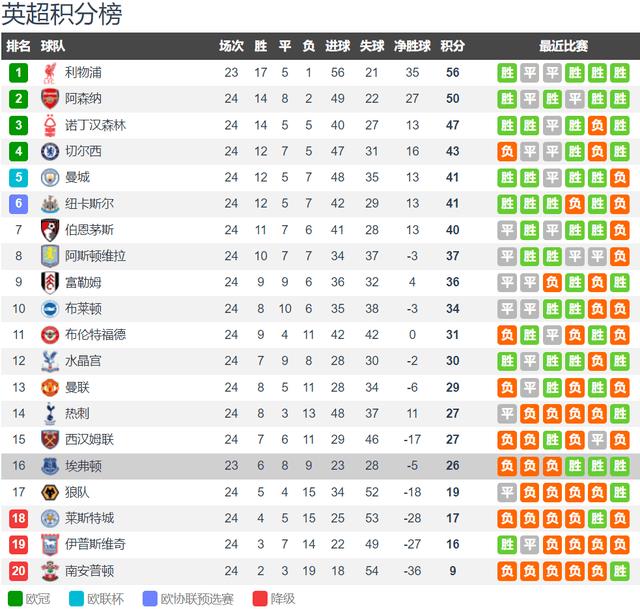Sort table by 积分 column header
The image size is (640, 609).
452,46
